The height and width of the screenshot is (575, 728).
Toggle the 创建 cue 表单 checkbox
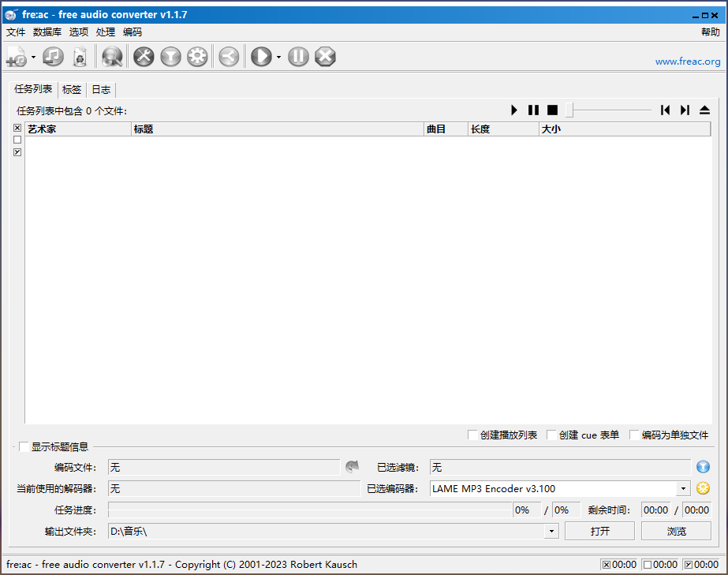click(551, 435)
